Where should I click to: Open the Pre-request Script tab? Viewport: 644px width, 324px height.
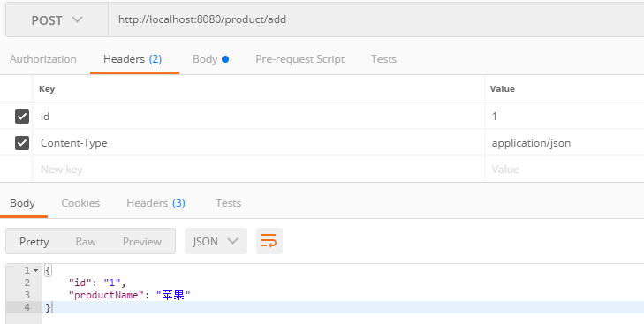[x=299, y=59]
